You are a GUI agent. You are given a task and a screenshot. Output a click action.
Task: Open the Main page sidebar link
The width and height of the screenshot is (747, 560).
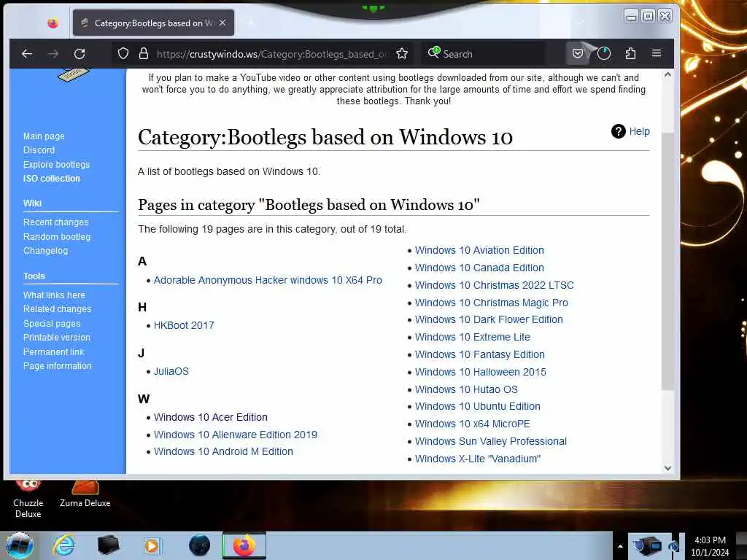[44, 136]
